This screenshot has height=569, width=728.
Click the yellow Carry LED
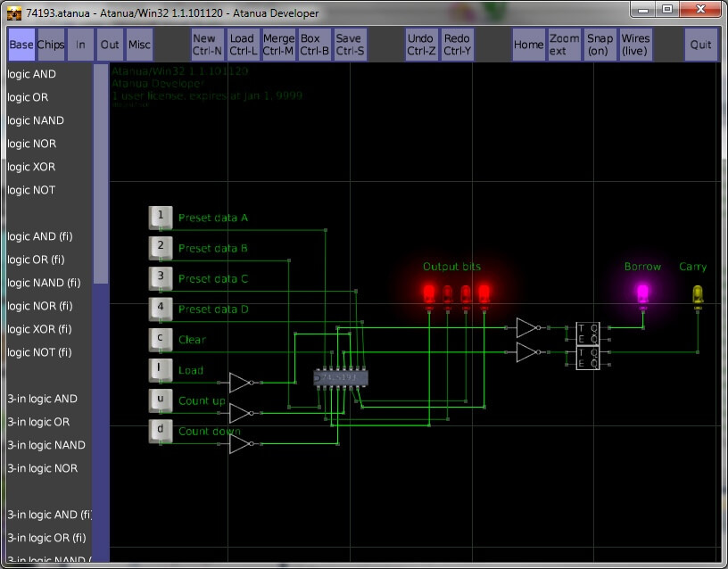click(x=698, y=293)
